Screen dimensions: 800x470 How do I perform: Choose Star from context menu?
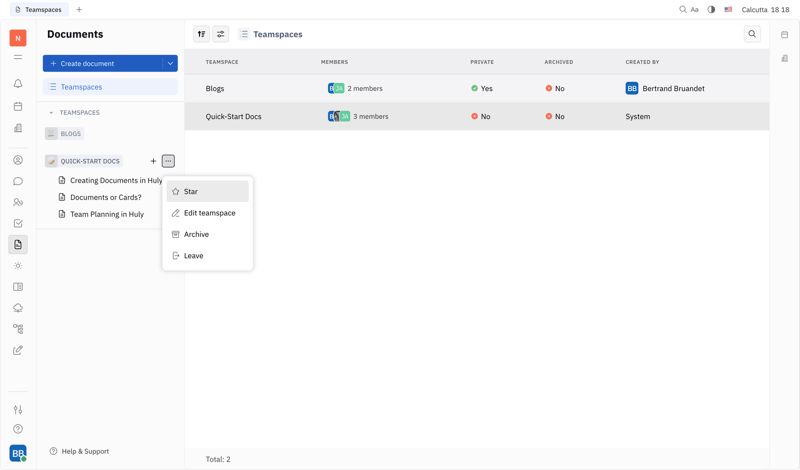pos(208,191)
